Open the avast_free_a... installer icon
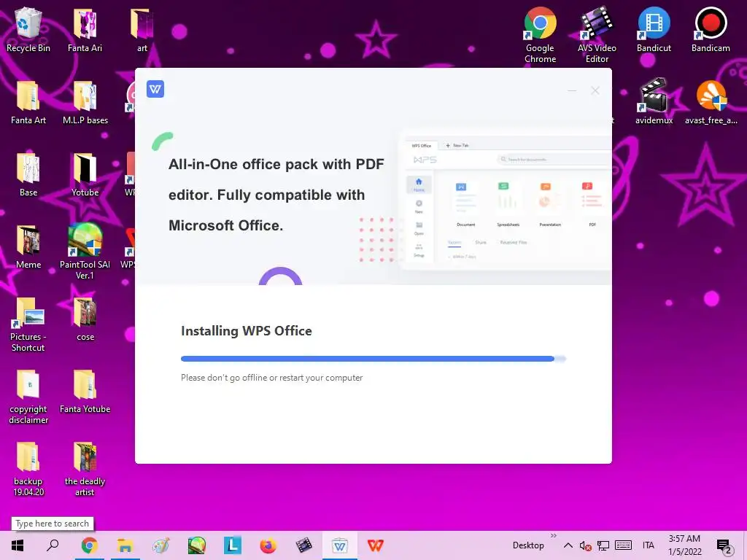Image resolution: width=747 pixels, height=560 pixels. point(711,101)
